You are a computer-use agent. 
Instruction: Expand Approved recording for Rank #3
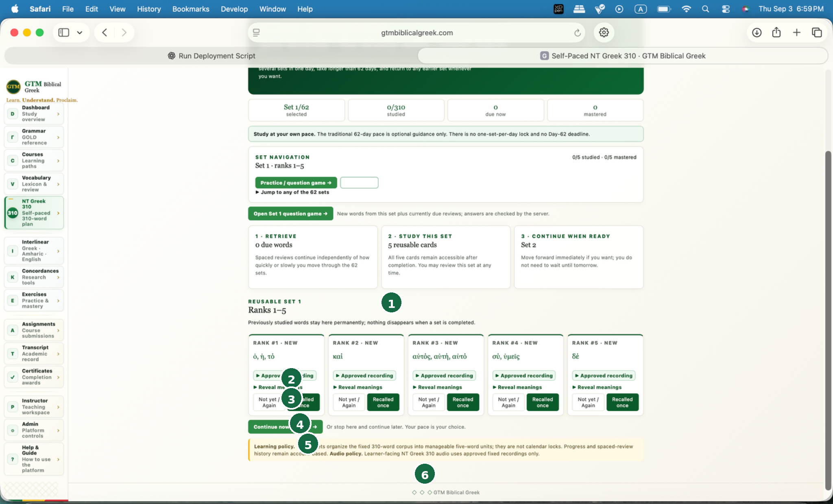click(444, 375)
